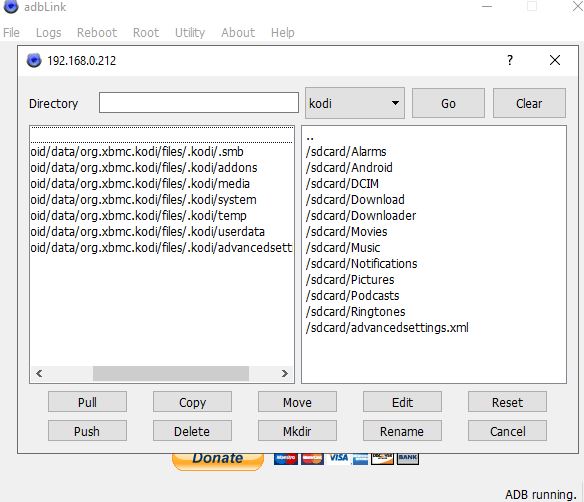Select /sdcard/Movies in right list
This screenshot has height=502, width=584.
[434, 232]
